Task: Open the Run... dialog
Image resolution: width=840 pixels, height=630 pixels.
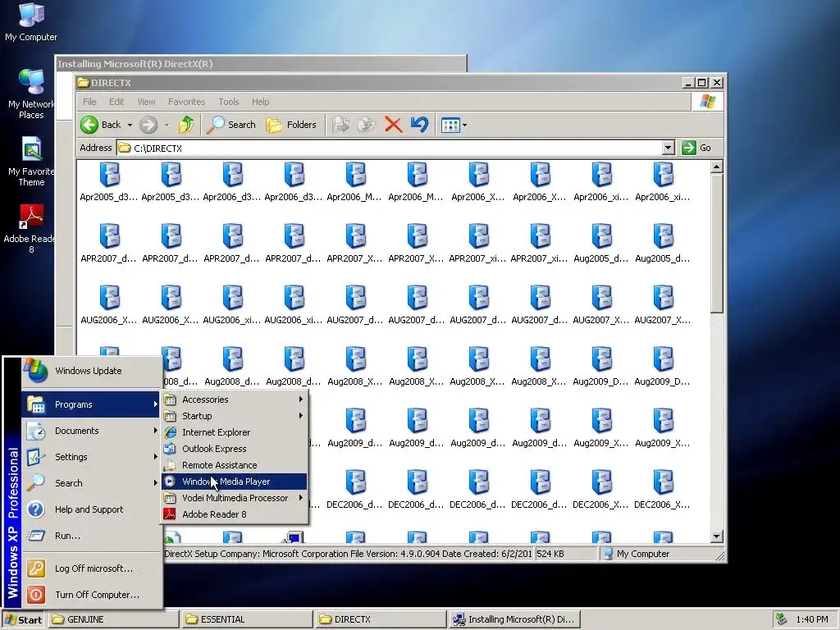Action: [92, 536]
